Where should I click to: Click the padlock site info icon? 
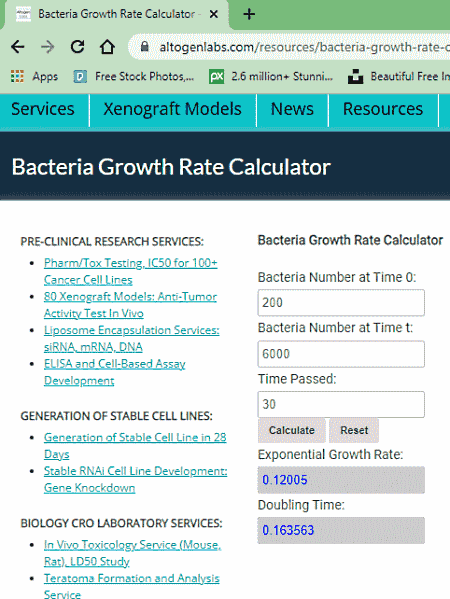coord(144,47)
